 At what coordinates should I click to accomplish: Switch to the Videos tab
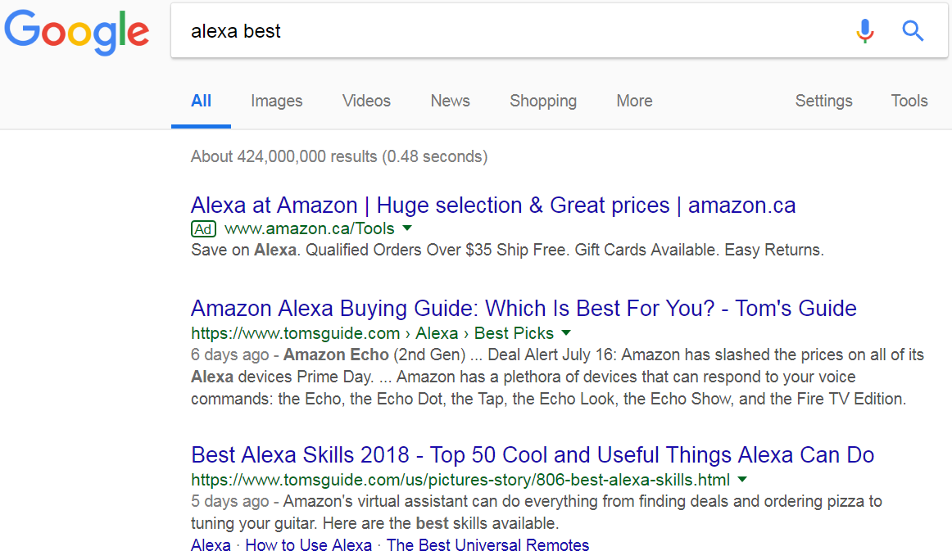click(366, 101)
